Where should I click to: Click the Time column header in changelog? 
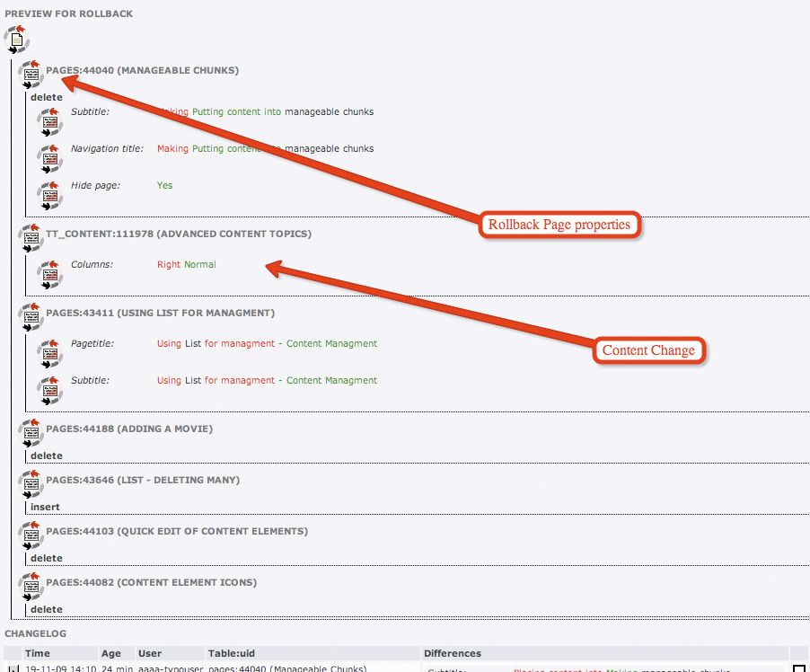(38, 653)
